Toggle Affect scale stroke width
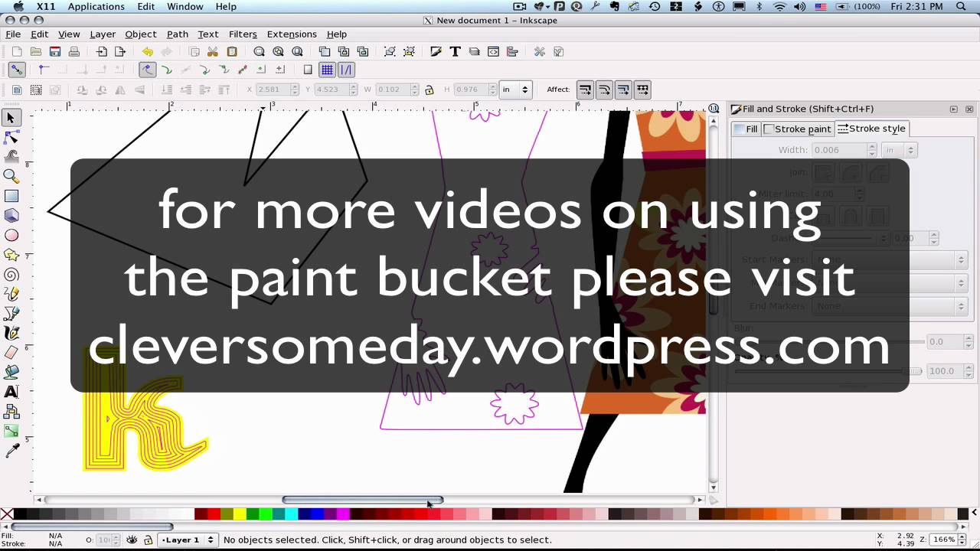980x551 pixels. point(585,90)
